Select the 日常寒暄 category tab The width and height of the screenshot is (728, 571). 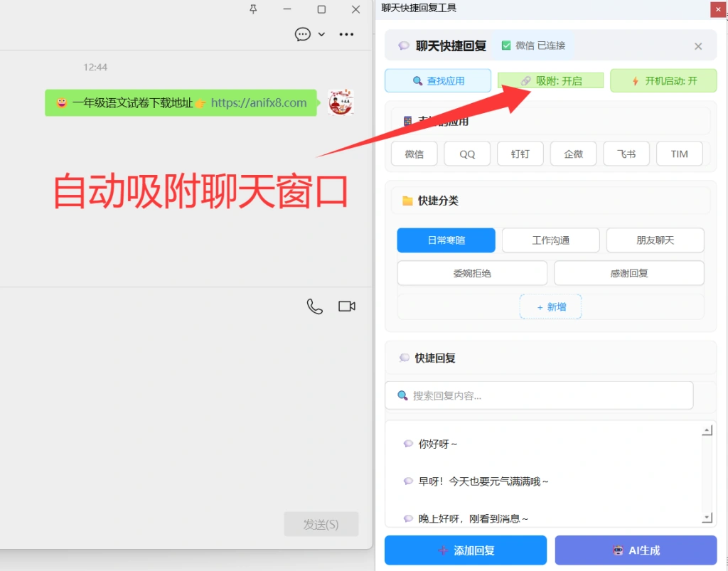[x=446, y=240]
